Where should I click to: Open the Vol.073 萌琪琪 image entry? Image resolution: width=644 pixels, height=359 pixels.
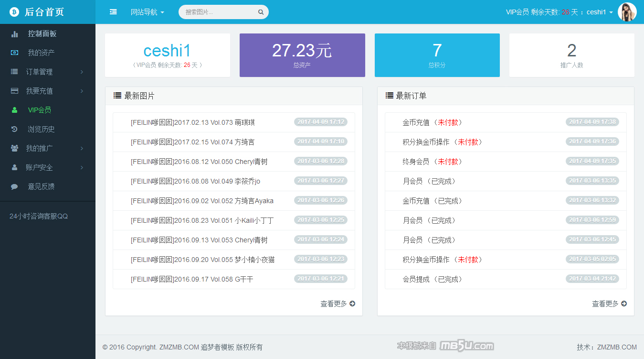tap(192, 122)
